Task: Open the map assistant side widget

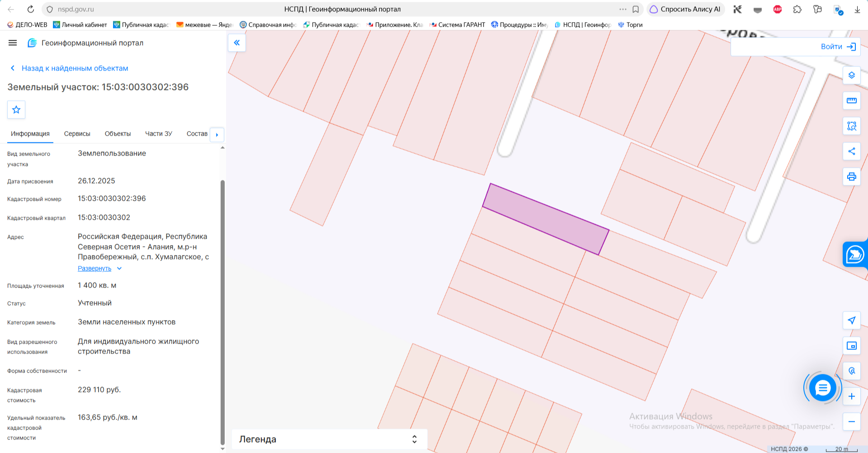Action: coord(855,255)
